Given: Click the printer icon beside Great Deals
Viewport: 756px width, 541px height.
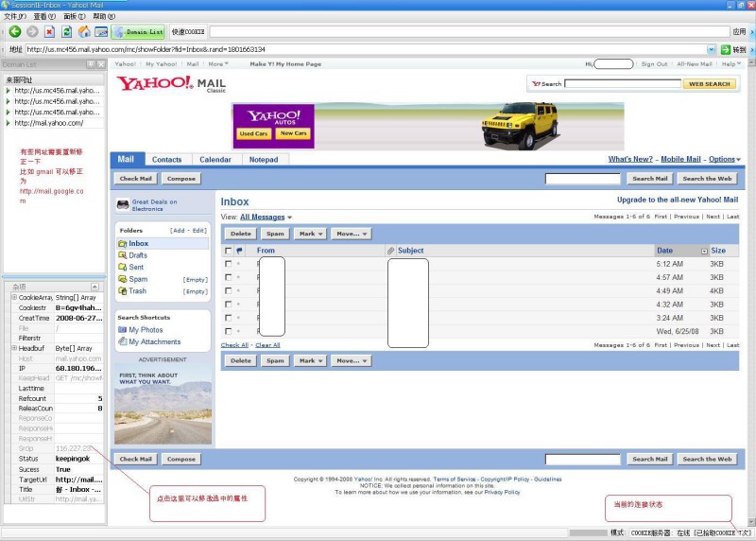Looking at the screenshot, I should (123, 205).
